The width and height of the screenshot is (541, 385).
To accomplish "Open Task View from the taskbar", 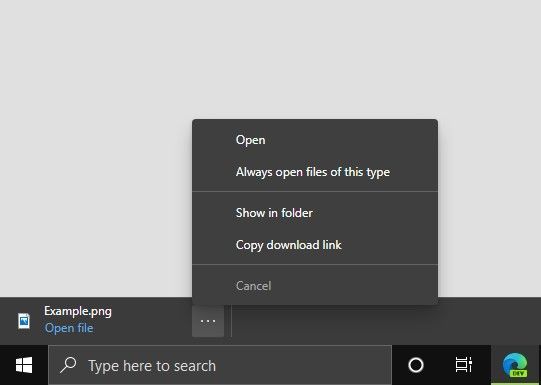I will [x=464, y=365].
